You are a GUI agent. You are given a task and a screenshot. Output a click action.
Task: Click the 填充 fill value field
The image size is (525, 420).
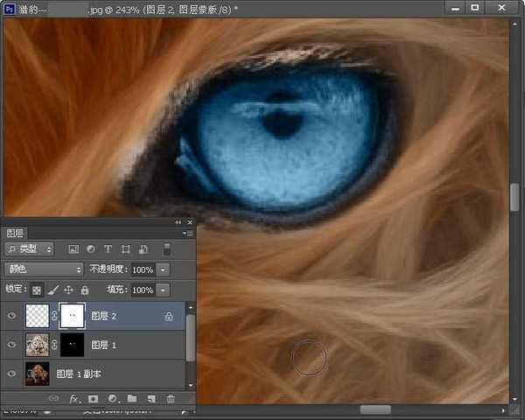tap(143, 290)
